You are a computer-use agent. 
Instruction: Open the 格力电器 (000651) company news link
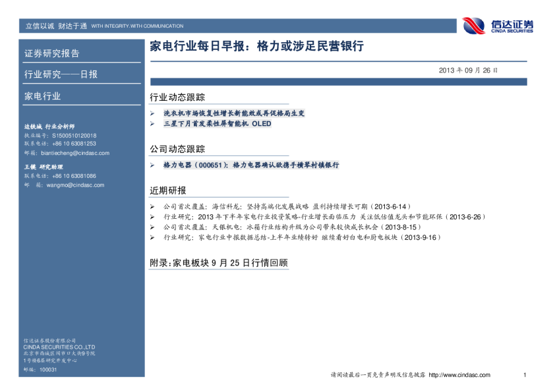pyautogui.click(x=250, y=165)
